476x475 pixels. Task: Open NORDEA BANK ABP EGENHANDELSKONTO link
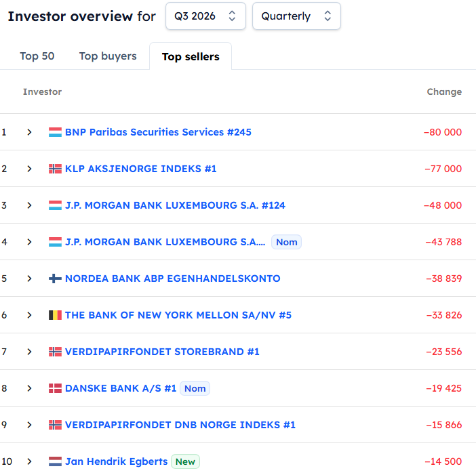(x=173, y=278)
